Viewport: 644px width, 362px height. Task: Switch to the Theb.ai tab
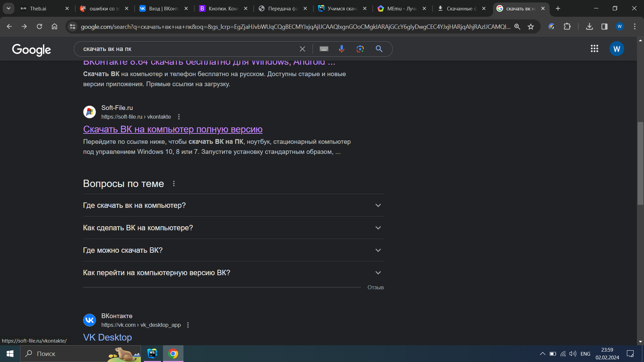44,8
